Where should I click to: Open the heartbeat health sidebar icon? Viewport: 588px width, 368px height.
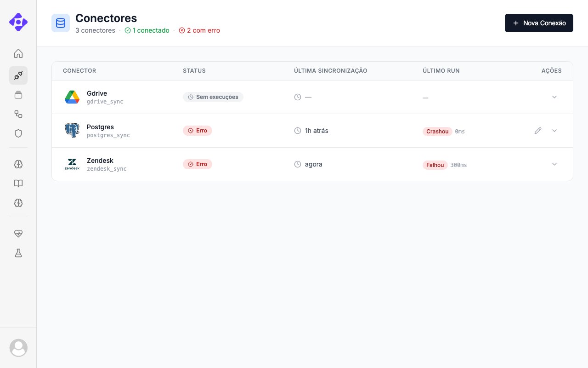[x=18, y=234]
